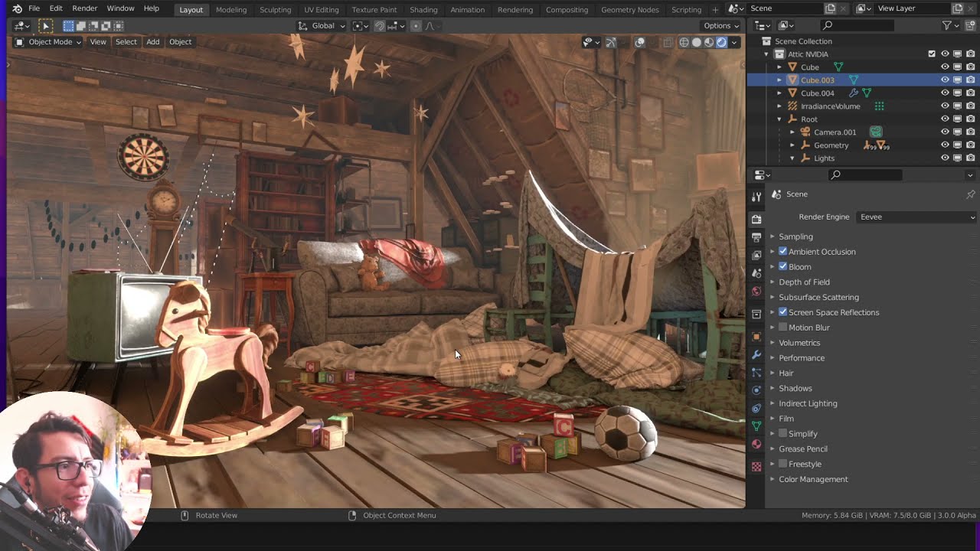The width and height of the screenshot is (980, 551).
Task: Uncheck the Ambient Occlusion checkbox
Action: point(783,251)
